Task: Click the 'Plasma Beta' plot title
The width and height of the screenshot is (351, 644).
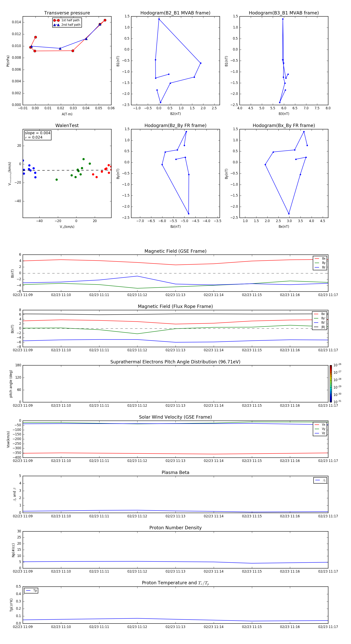Action: pyautogui.click(x=175, y=472)
